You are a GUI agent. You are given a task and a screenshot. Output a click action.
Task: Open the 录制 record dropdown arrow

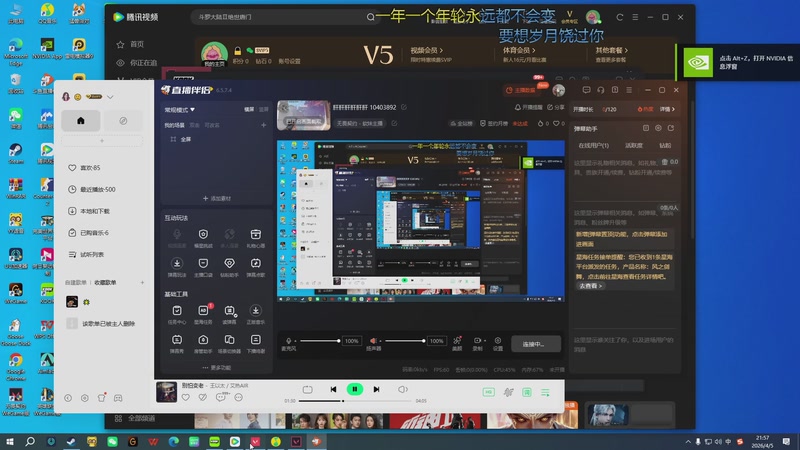point(485,340)
